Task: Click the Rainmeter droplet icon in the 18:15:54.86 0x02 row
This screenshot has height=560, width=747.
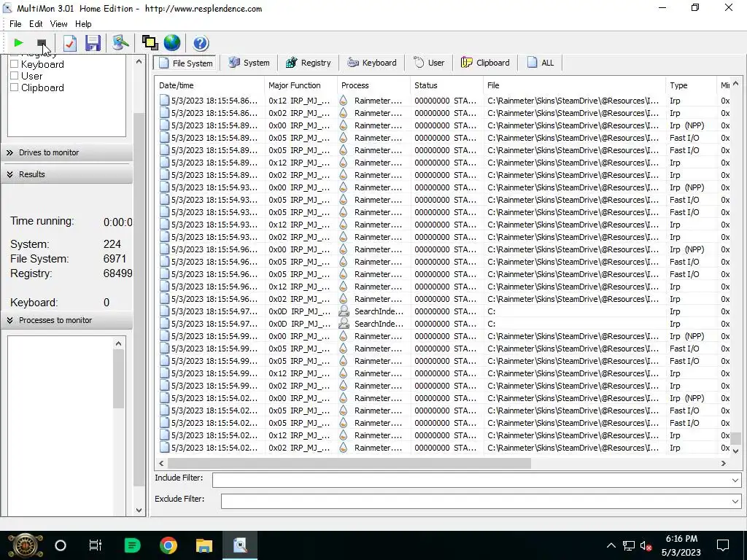Action: (x=343, y=113)
